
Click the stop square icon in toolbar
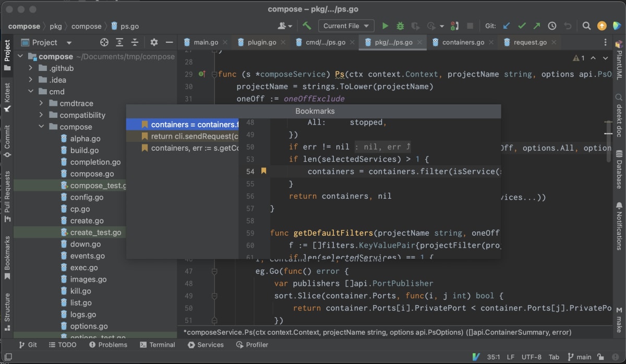[x=470, y=26]
